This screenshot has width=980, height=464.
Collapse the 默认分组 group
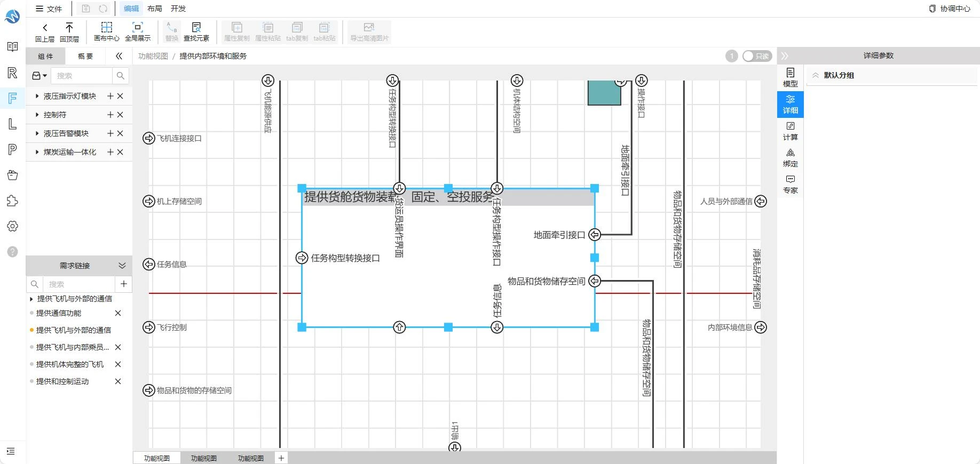[816, 75]
